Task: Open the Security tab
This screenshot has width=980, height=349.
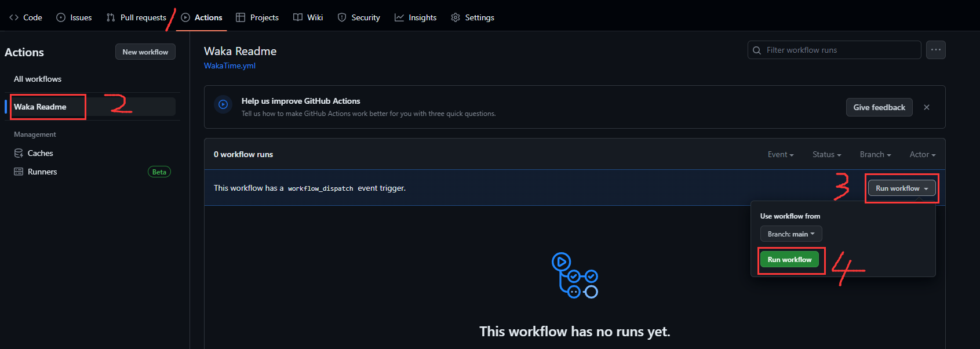Action: [x=359, y=17]
